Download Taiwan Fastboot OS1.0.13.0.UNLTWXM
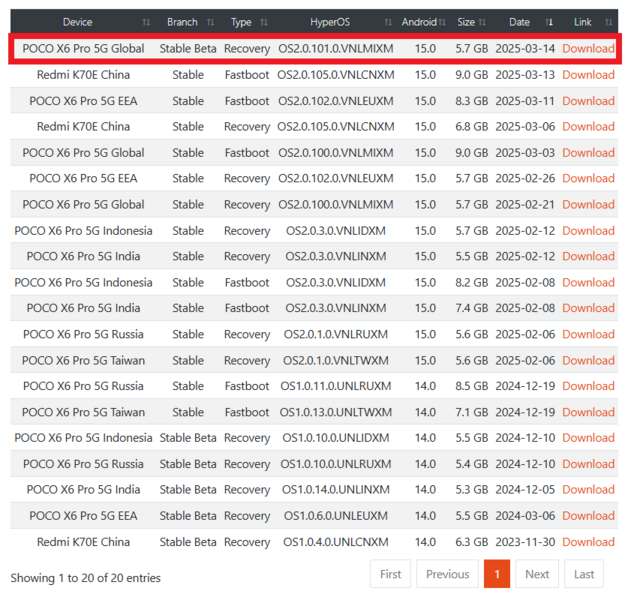The image size is (640, 594). pyautogui.click(x=588, y=412)
